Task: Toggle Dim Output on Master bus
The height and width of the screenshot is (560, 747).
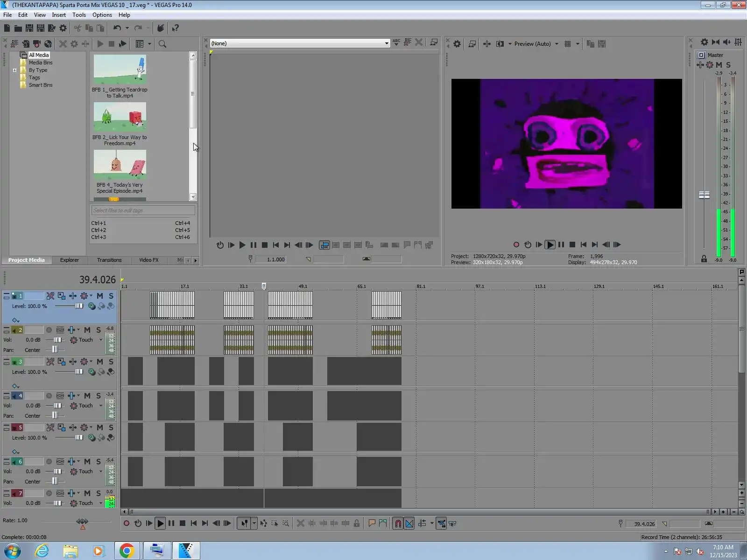Action: pyautogui.click(x=727, y=42)
